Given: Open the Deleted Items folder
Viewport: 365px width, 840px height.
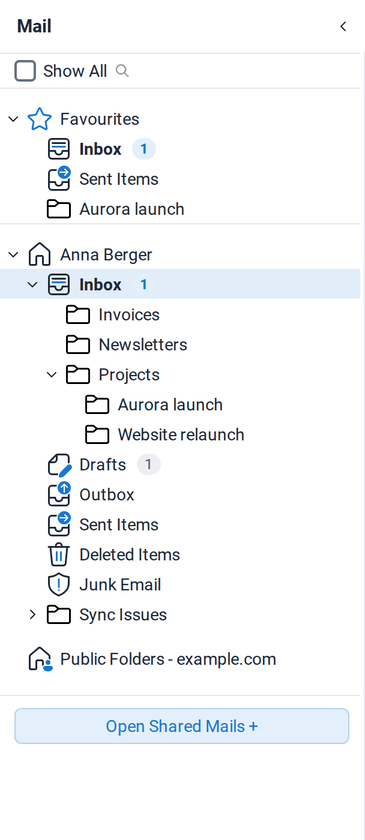Looking at the screenshot, I should [130, 554].
